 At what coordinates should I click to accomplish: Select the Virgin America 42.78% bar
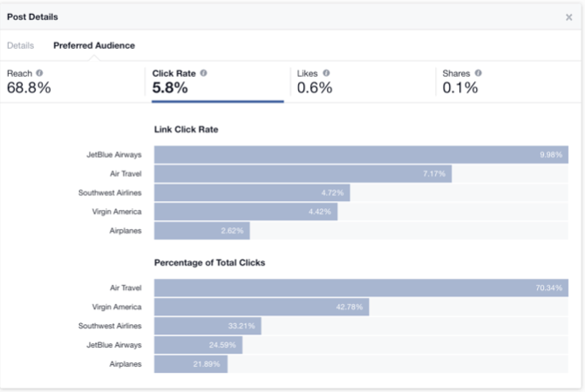(x=262, y=307)
